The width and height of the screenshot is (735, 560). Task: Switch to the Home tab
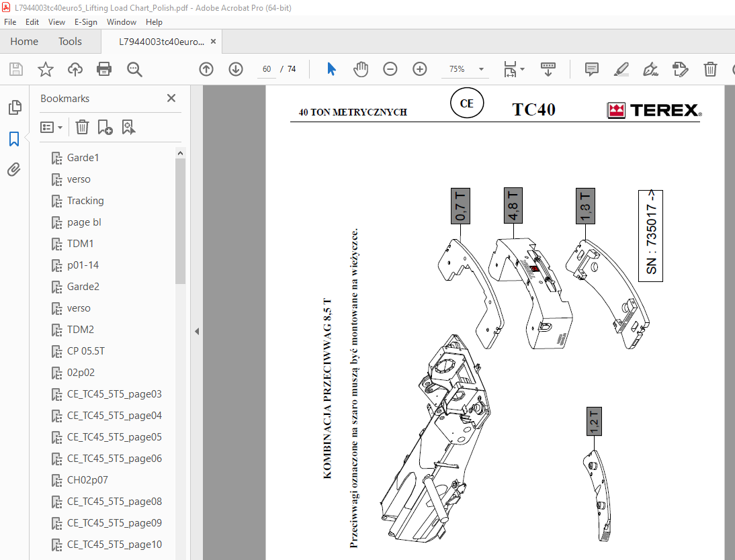(24, 41)
